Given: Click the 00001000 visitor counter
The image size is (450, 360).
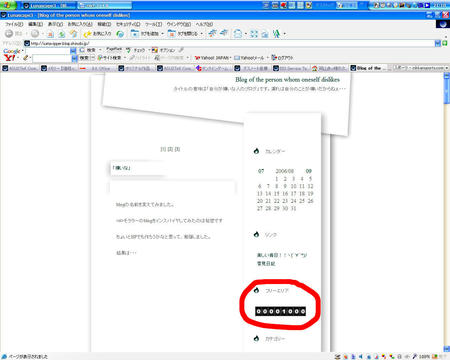Looking at the screenshot, I should tap(281, 311).
